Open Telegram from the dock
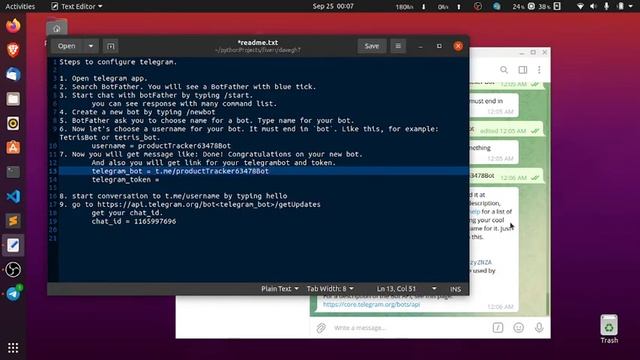640x360 pixels. pos(13,294)
